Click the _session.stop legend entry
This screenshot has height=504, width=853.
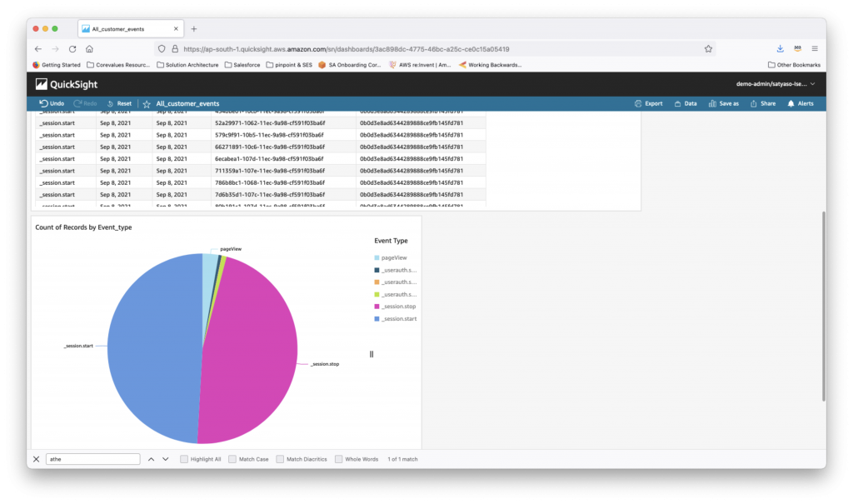[396, 307]
